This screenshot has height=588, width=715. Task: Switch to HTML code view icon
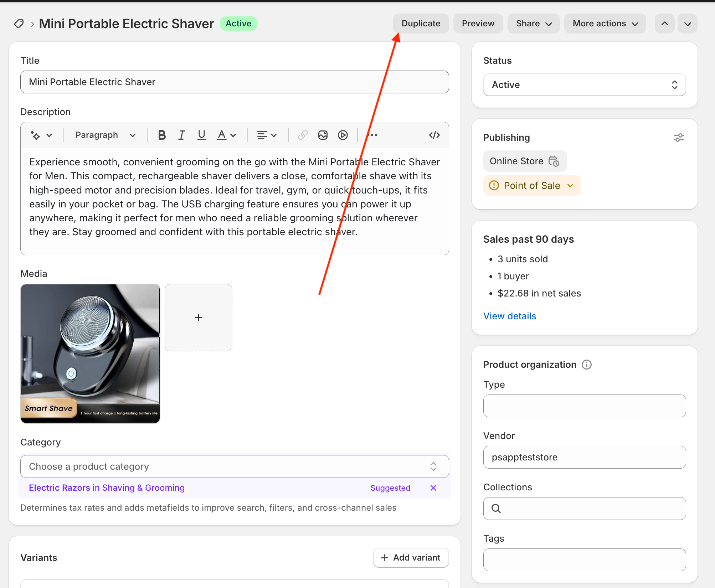[x=434, y=135]
